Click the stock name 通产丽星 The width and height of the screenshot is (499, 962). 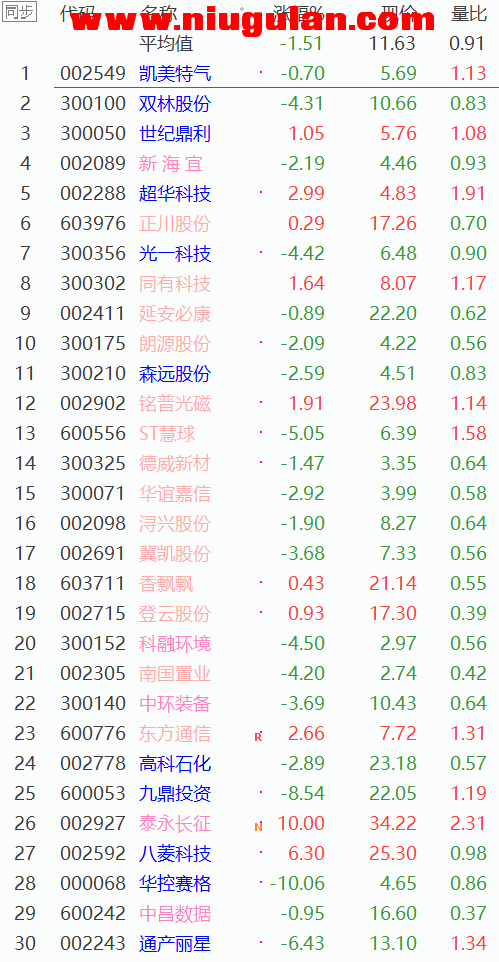coord(175,944)
